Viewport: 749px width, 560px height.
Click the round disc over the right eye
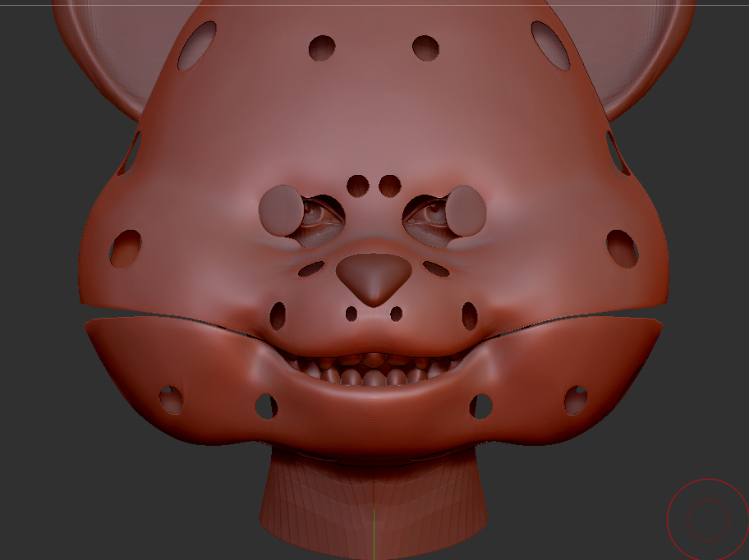point(466,209)
